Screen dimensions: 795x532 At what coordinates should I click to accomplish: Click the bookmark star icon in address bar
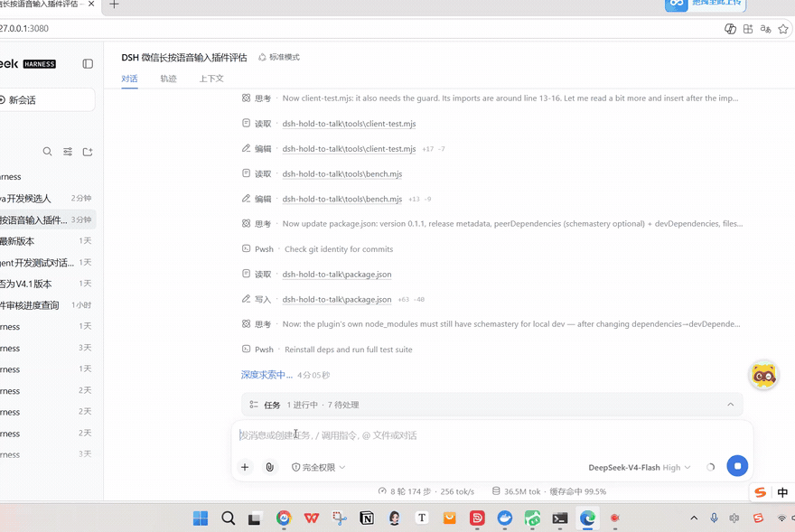coord(783,29)
